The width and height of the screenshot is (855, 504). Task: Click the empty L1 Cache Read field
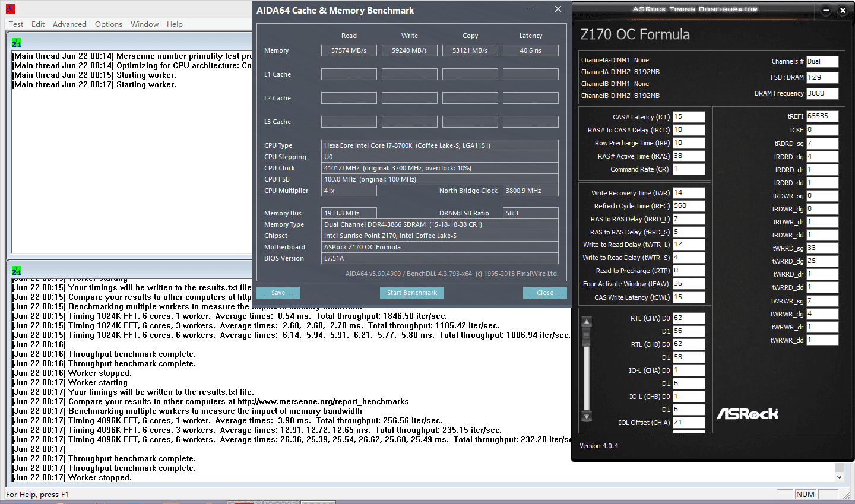(x=349, y=74)
